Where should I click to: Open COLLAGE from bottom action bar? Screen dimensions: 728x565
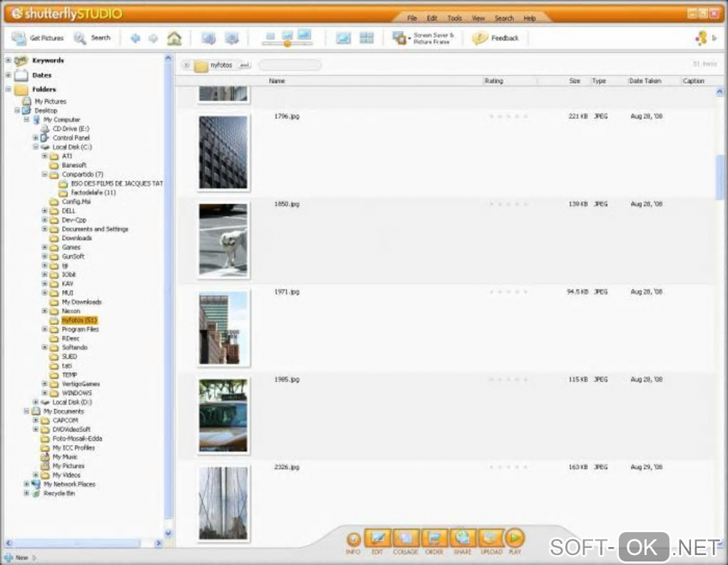point(405,541)
